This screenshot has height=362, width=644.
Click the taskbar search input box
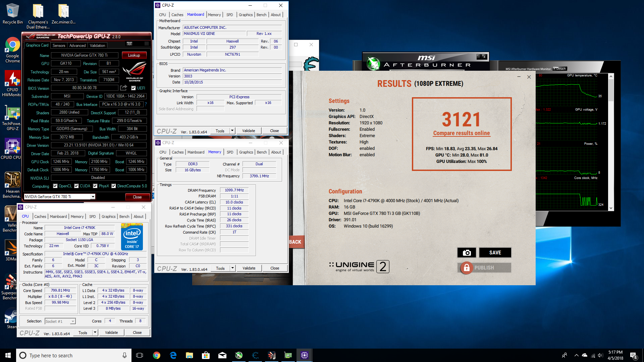[x=74, y=355]
